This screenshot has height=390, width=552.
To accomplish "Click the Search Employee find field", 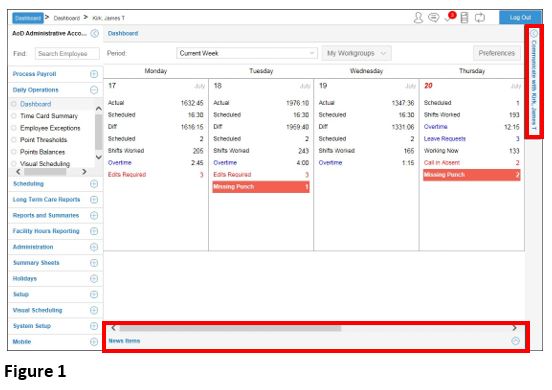I will coord(67,54).
